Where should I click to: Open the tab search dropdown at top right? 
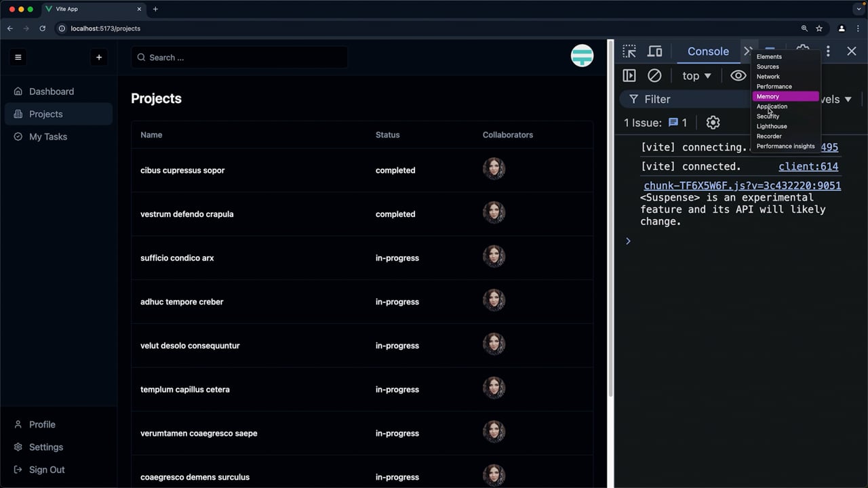859,9
